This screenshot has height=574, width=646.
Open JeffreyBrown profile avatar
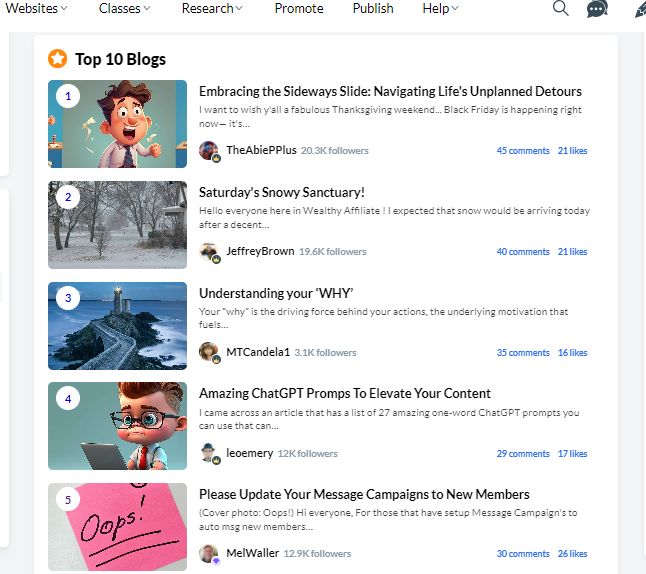tap(209, 252)
